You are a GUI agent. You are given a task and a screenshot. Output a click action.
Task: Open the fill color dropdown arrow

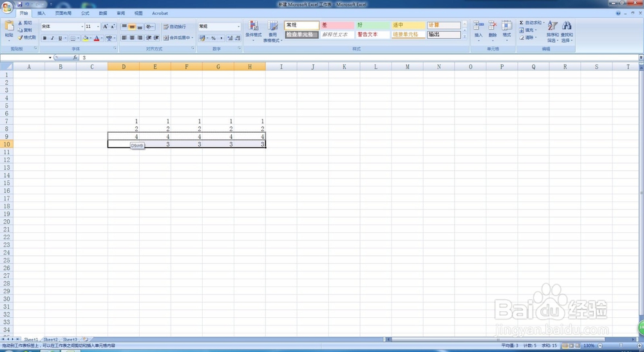point(90,38)
